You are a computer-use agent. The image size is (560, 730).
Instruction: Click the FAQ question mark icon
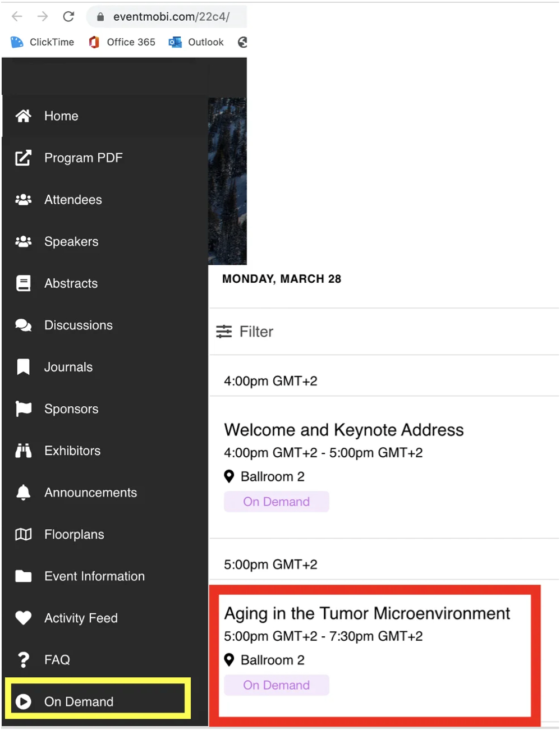pyautogui.click(x=23, y=660)
